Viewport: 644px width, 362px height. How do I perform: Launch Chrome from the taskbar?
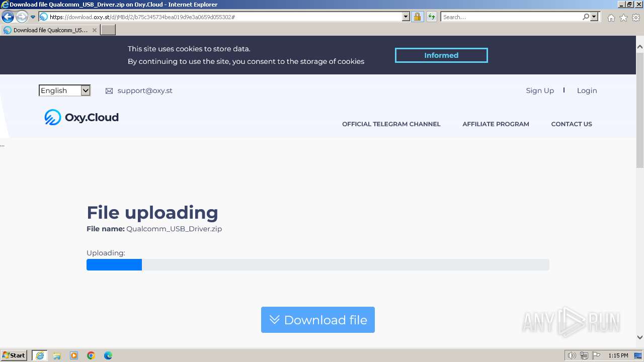(x=91, y=355)
